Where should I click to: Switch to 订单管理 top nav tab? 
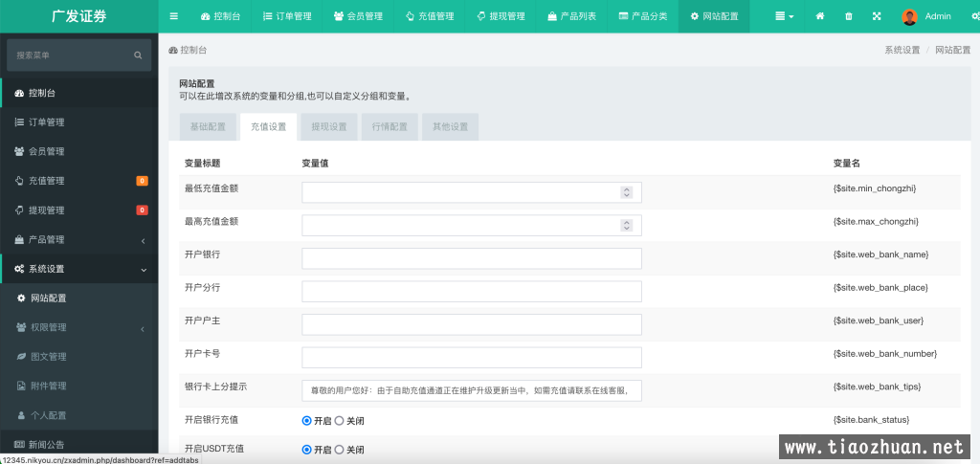(x=287, y=16)
